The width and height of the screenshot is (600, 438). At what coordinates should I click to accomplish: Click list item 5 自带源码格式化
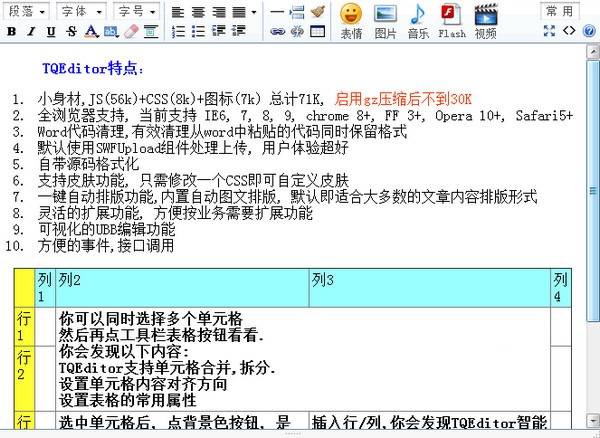point(88,164)
